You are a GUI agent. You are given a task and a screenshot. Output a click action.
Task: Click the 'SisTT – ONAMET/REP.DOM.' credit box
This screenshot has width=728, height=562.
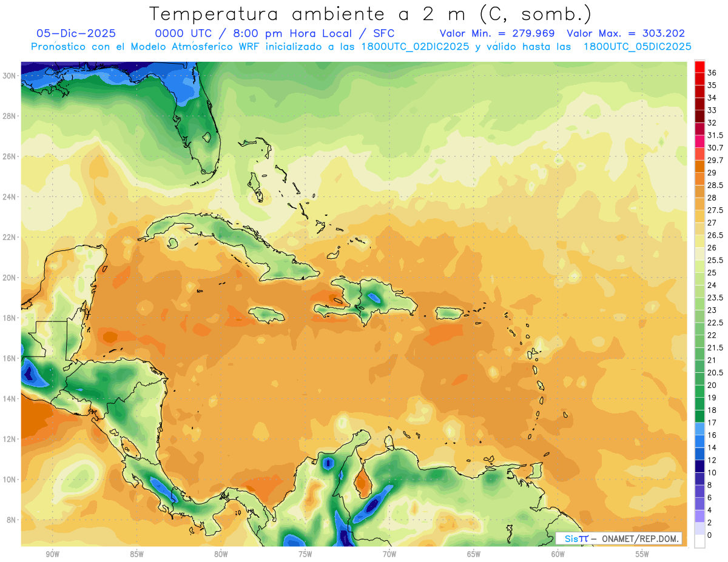[619, 538]
